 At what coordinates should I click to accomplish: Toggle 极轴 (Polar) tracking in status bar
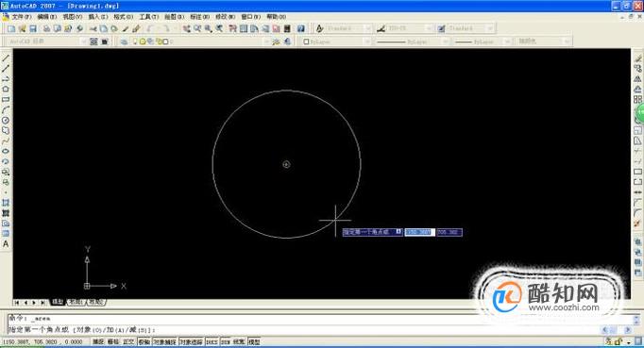(144, 341)
